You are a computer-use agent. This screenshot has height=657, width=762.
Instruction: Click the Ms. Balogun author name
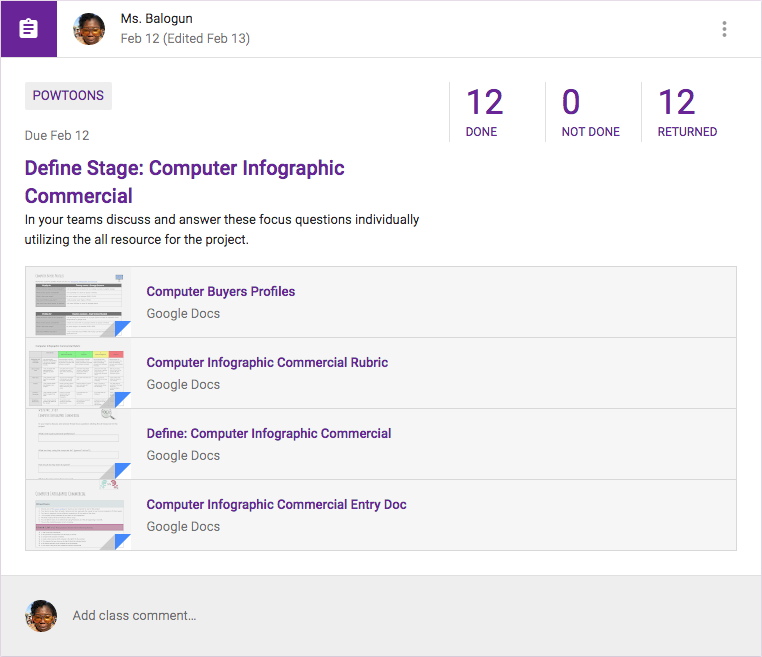pos(156,19)
